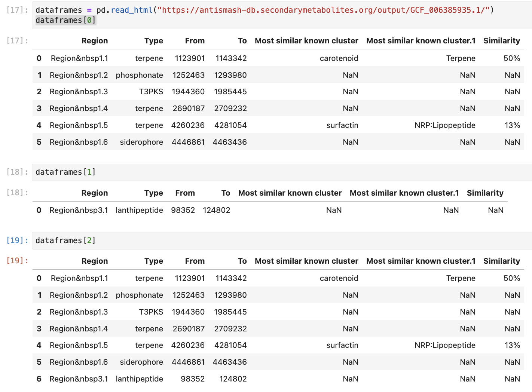Click the red [19]: output prompt
This screenshot has width=532, height=392.
pos(17,260)
